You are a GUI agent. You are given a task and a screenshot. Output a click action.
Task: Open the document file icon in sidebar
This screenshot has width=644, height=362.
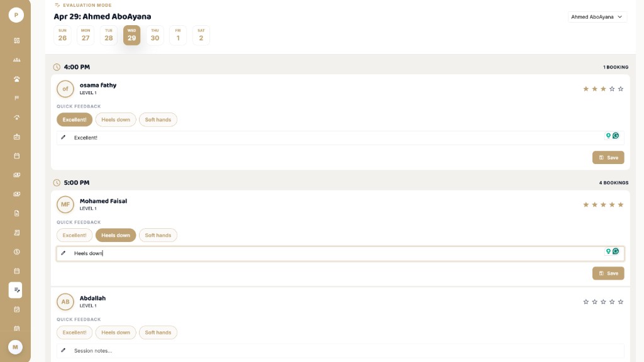[x=17, y=214]
